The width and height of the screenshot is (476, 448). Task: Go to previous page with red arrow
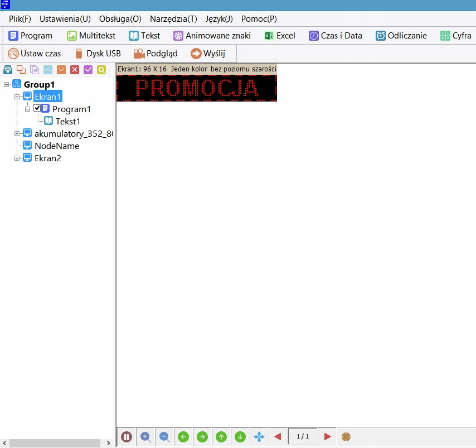278,437
